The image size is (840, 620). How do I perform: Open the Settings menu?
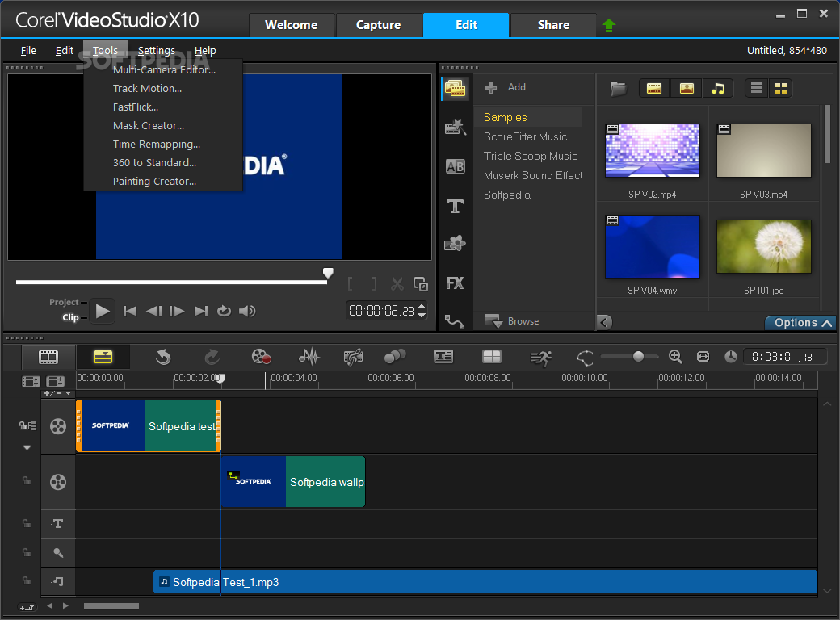[157, 50]
